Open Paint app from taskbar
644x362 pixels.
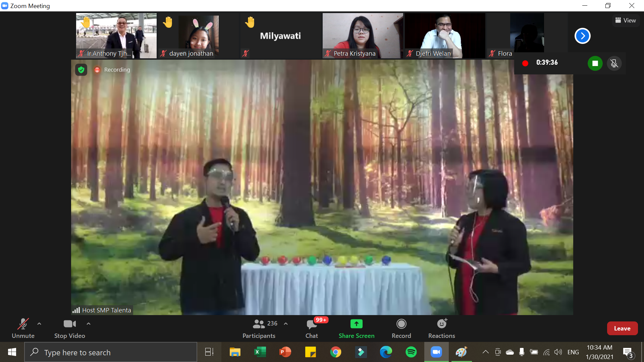pyautogui.click(x=461, y=352)
